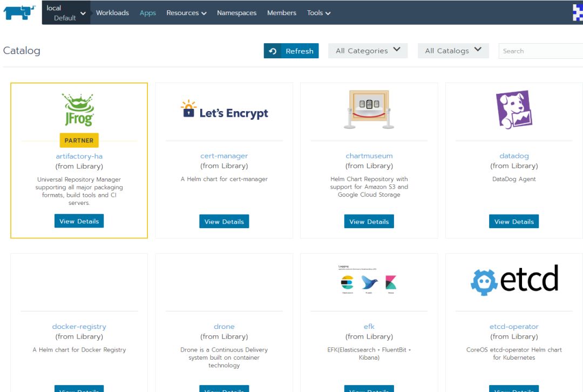The height and width of the screenshot is (392, 583).
Task: Click the PARTNER badge on artifactory-ha
Action: pyautogui.click(x=79, y=140)
